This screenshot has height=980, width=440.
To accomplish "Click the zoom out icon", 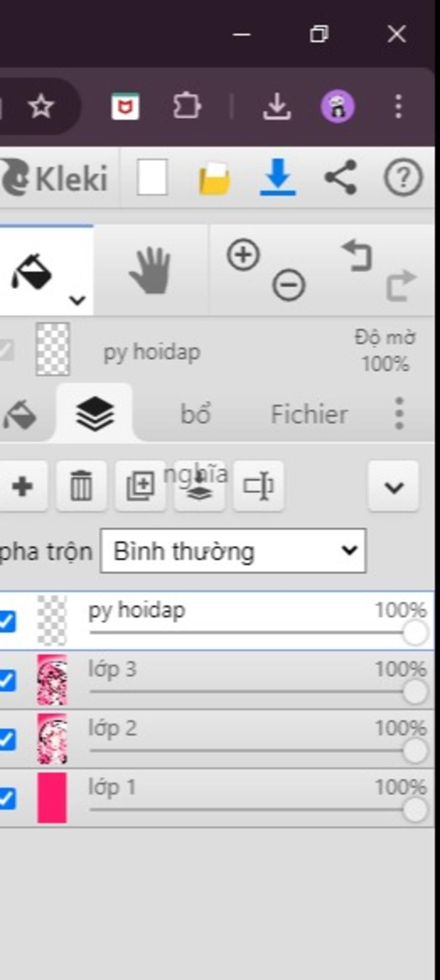I will click(x=289, y=285).
